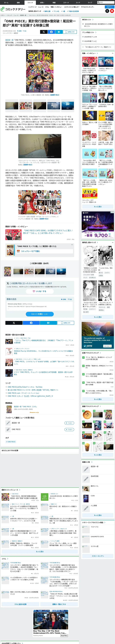Click the blue ログイン button
Image resolution: width=115 pixels, height=644 pixels.
click(110, 7)
